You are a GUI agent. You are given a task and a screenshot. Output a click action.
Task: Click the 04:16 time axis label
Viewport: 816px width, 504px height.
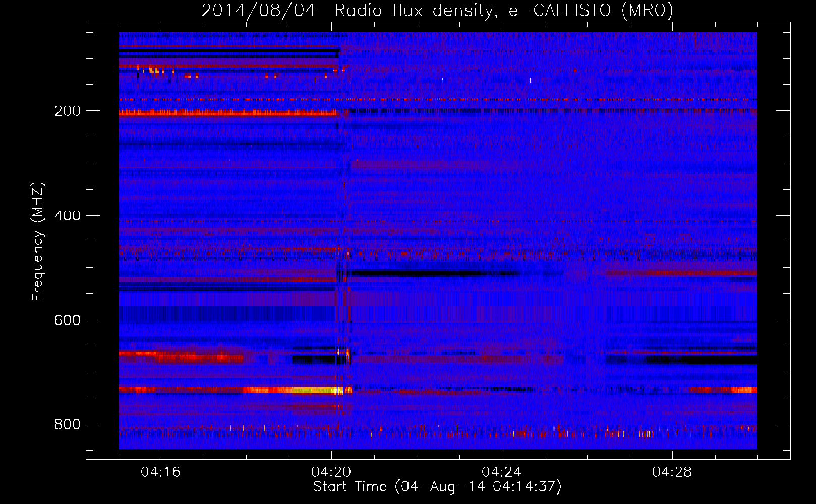click(161, 472)
